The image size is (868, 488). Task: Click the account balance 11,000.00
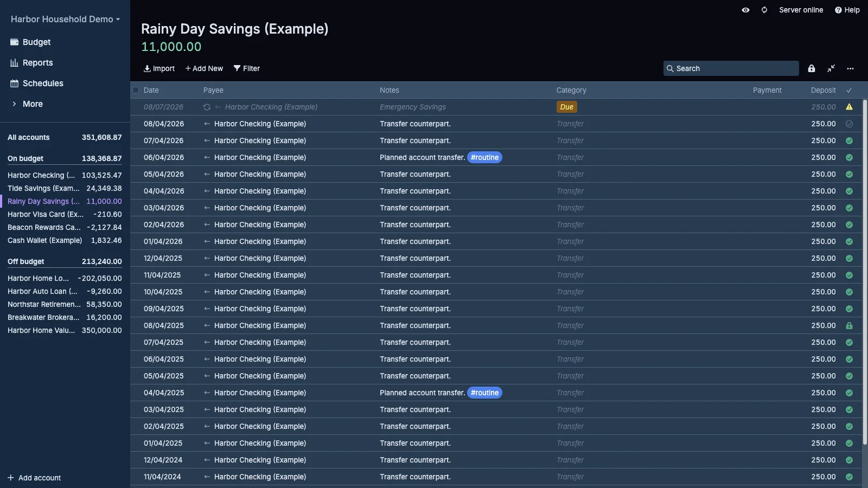171,47
